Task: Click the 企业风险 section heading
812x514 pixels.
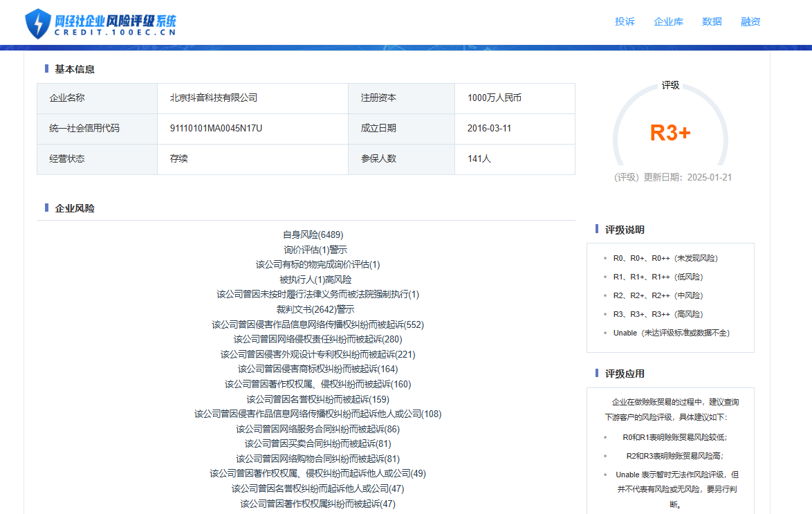Action: pos(75,208)
